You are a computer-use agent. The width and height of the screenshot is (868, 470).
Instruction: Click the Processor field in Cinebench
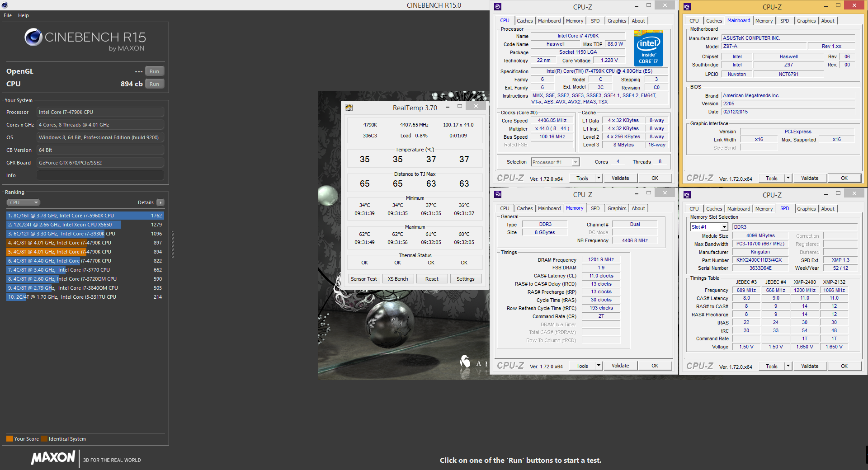pyautogui.click(x=100, y=112)
